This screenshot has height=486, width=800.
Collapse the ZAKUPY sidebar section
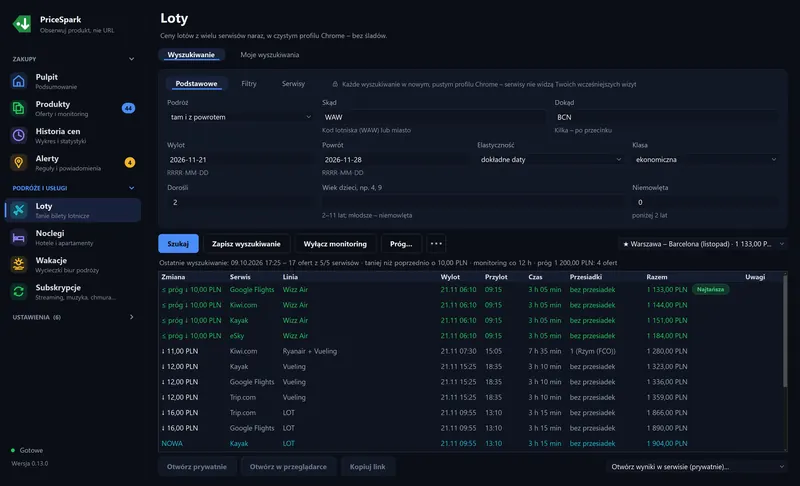[x=132, y=59]
